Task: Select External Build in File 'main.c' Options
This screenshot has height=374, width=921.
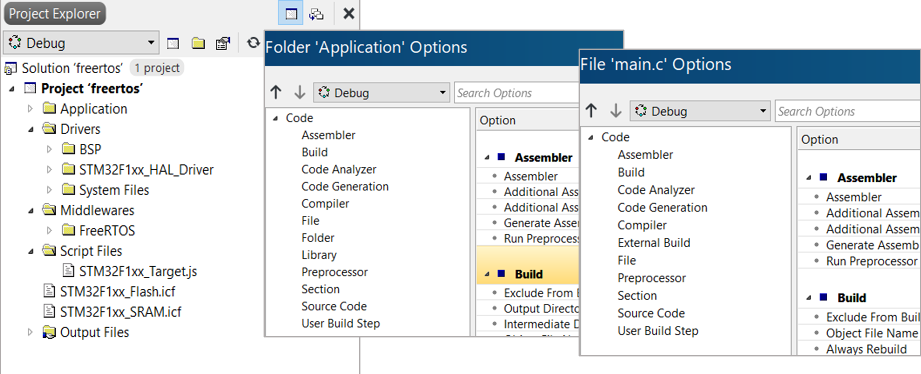Action: tap(654, 242)
